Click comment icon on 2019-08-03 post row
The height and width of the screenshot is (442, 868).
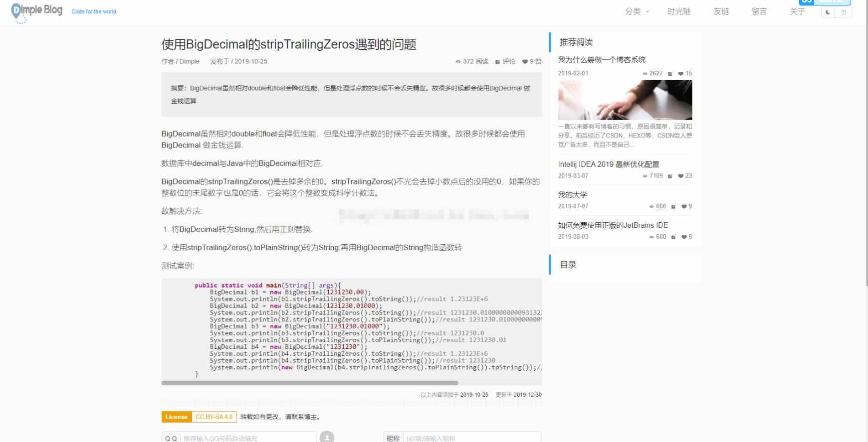[673, 237]
